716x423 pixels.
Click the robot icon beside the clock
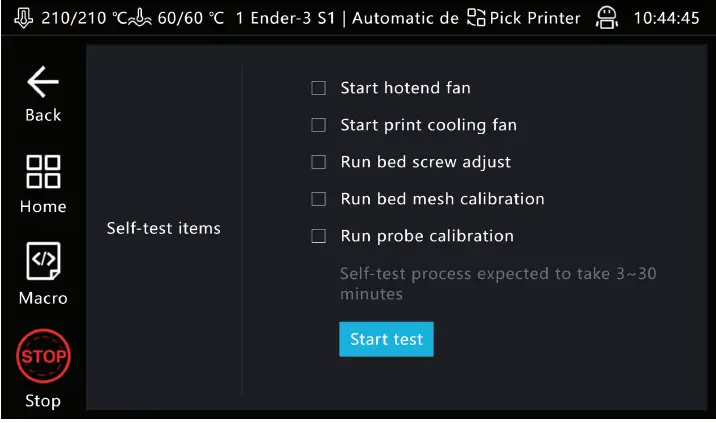pos(605,19)
